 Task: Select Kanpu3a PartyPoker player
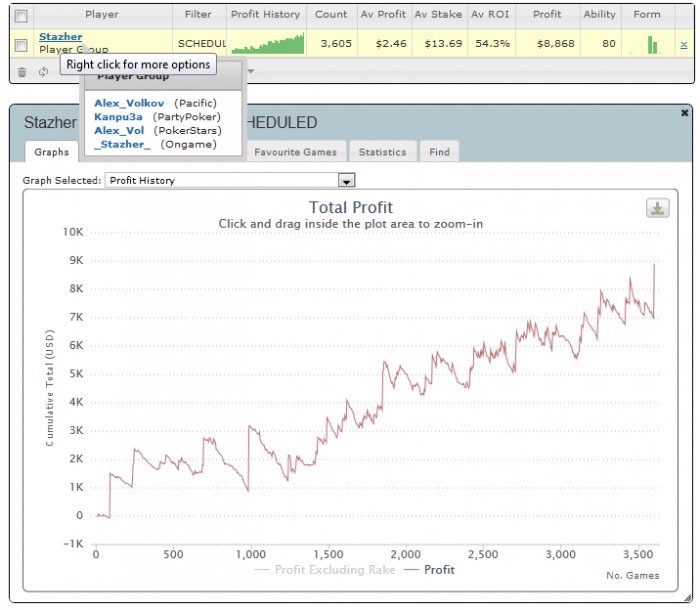click(x=118, y=117)
